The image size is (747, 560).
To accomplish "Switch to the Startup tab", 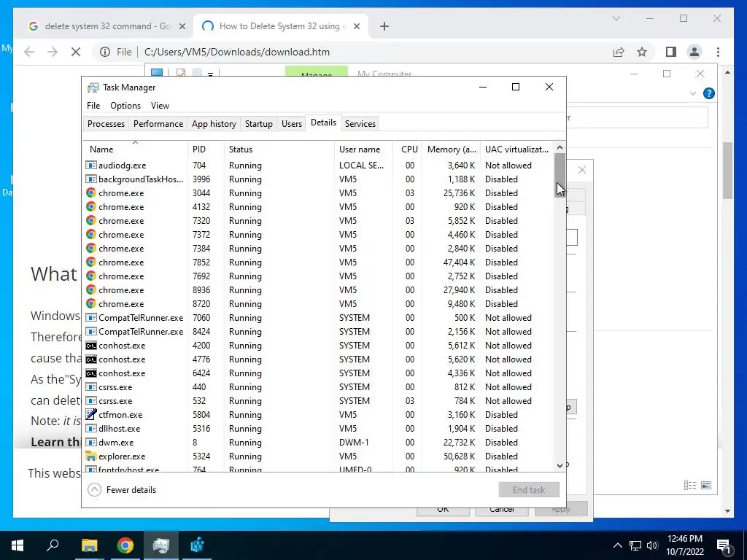I will (259, 124).
